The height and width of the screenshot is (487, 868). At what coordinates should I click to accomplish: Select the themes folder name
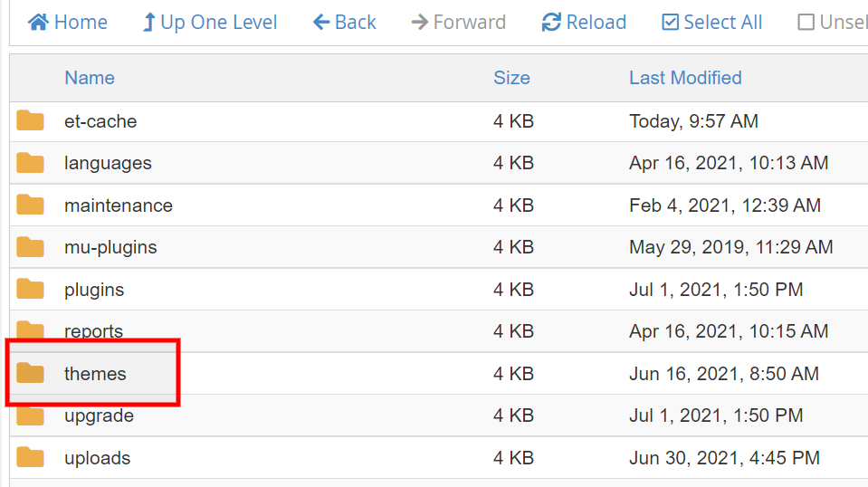[x=95, y=374]
